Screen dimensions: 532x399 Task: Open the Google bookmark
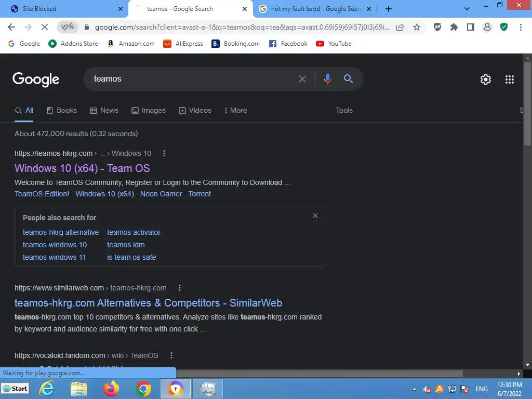click(24, 44)
